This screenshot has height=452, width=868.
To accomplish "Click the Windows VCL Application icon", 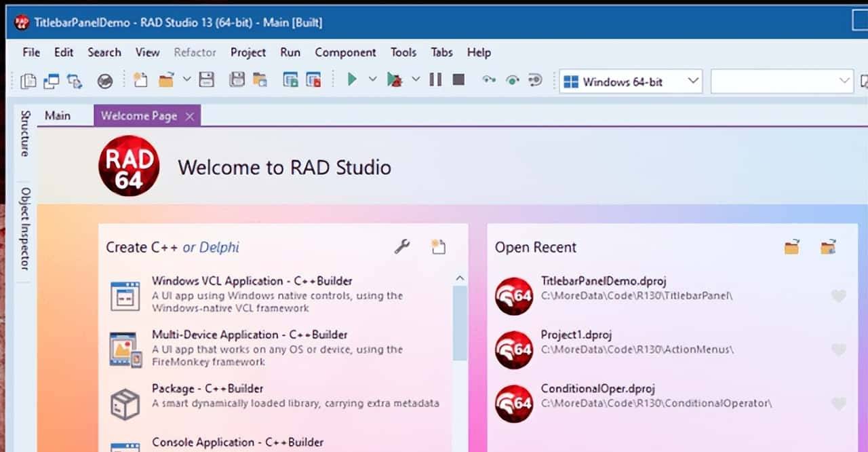I will [x=125, y=295].
